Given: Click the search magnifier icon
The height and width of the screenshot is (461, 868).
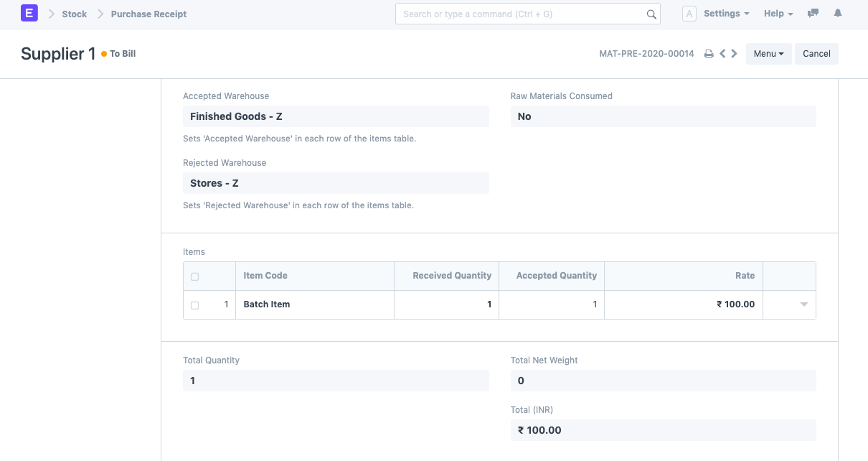Looking at the screenshot, I should pos(651,14).
